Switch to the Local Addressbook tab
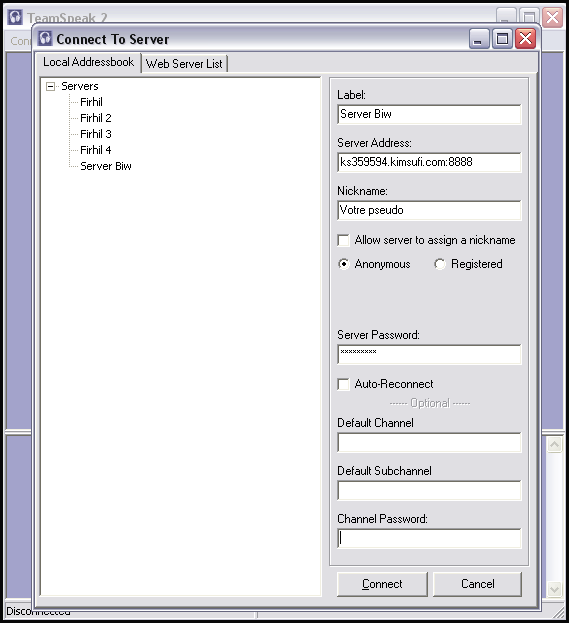 (88, 62)
